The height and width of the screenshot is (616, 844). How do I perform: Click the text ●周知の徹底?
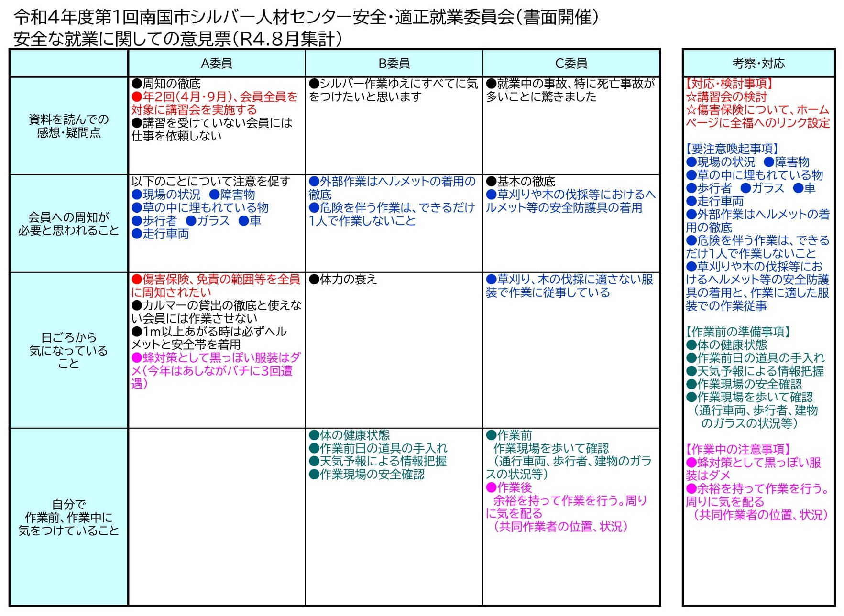(166, 84)
